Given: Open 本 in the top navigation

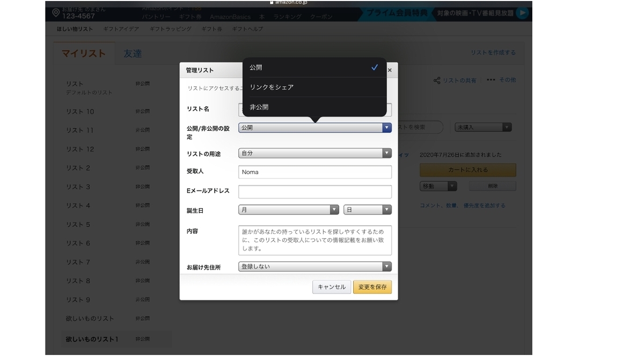Looking at the screenshot, I should (262, 17).
